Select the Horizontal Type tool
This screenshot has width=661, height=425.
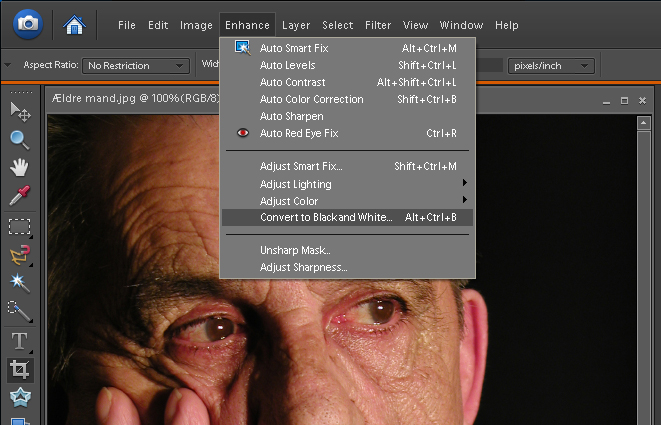(x=19, y=342)
